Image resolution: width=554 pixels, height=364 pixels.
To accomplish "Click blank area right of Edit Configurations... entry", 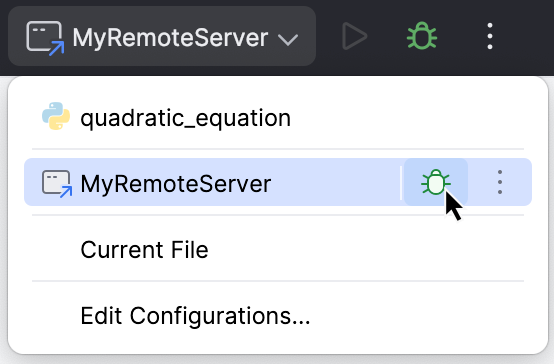I will (x=420, y=315).
